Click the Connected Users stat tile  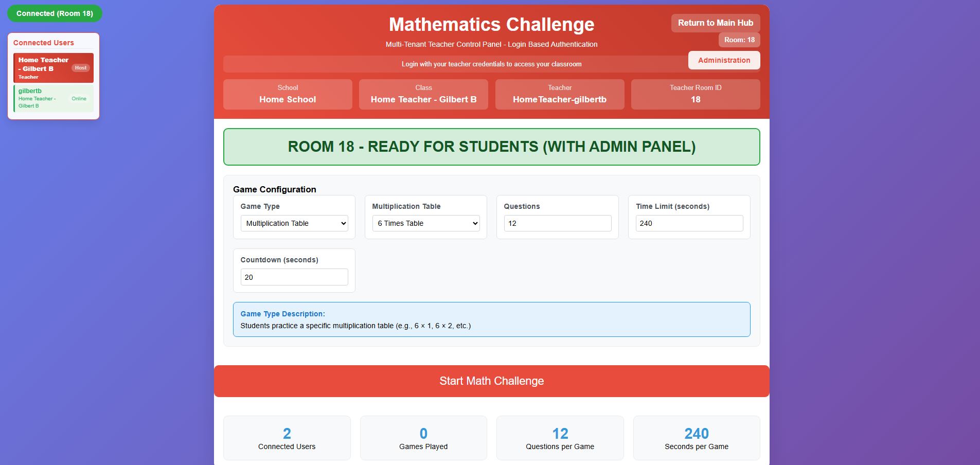(287, 438)
